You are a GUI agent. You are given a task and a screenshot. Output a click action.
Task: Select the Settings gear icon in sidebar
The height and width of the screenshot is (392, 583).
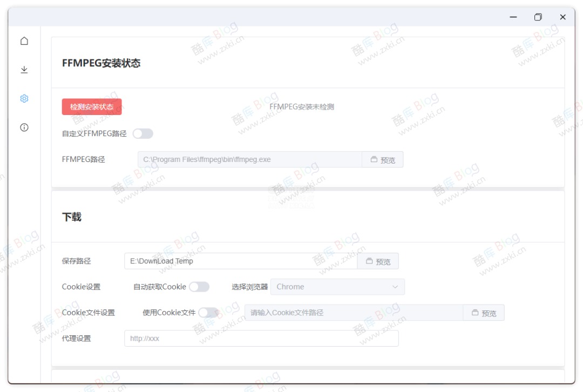(24, 98)
